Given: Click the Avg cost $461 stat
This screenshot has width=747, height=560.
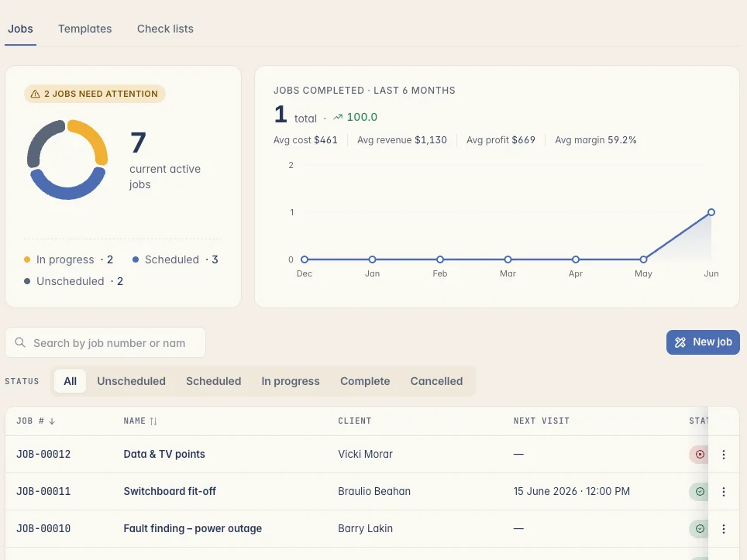Looking at the screenshot, I should pos(305,140).
